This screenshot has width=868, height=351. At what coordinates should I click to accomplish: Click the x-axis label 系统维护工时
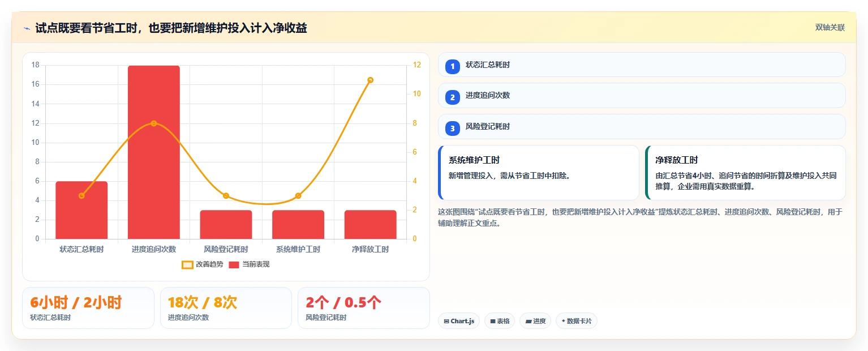point(298,249)
